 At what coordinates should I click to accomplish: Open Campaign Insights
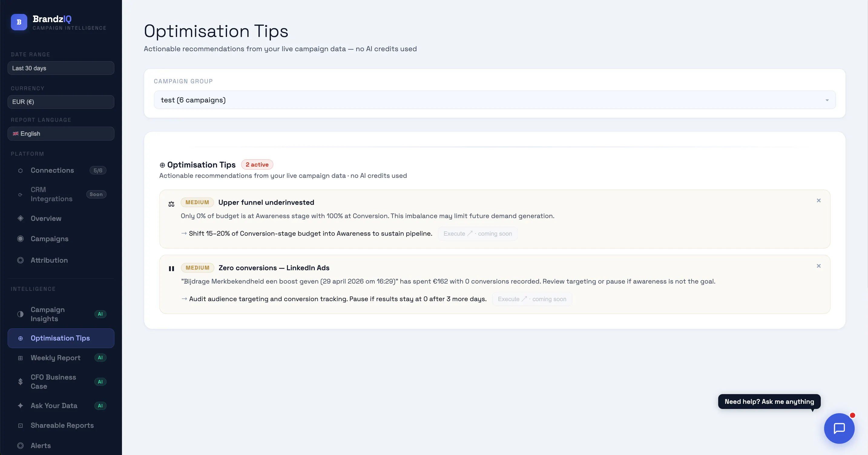coord(61,314)
